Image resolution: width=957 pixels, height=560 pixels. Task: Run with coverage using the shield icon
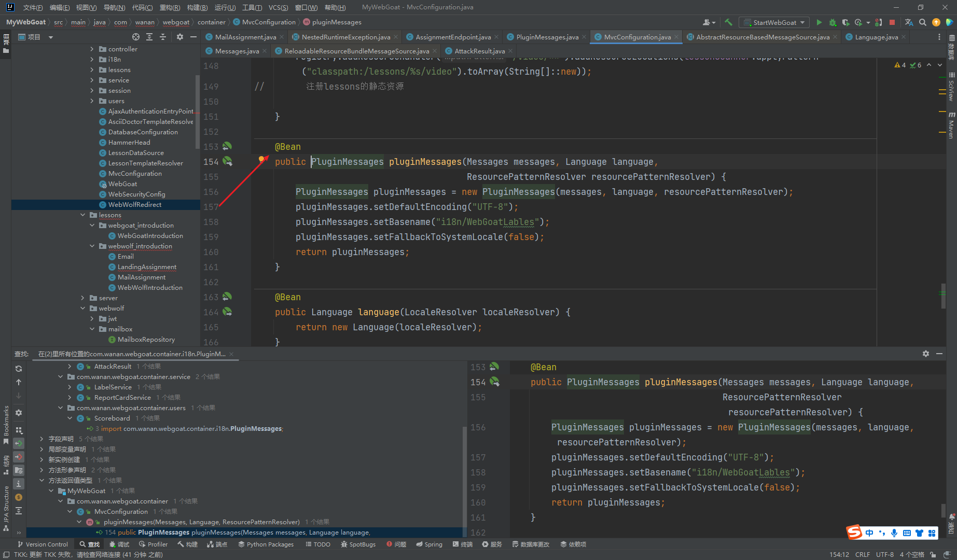tap(845, 22)
